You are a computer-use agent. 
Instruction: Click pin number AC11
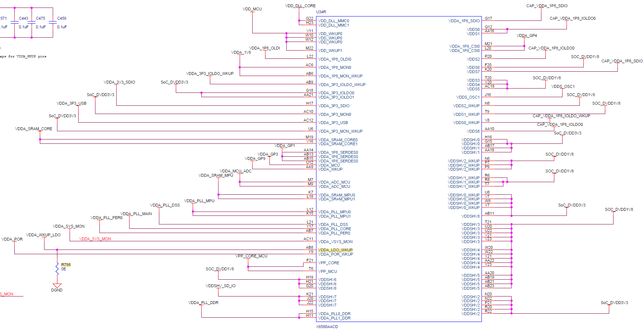tap(308, 239)
